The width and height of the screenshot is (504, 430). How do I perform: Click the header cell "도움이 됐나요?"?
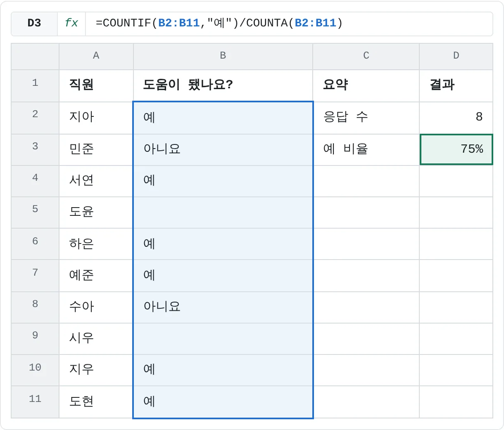point(223,86)
